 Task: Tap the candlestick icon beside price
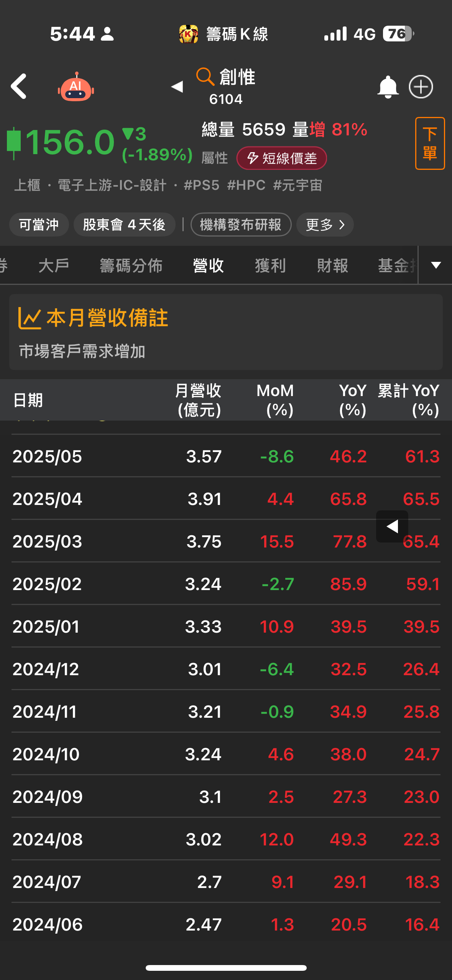coord(14,143)
